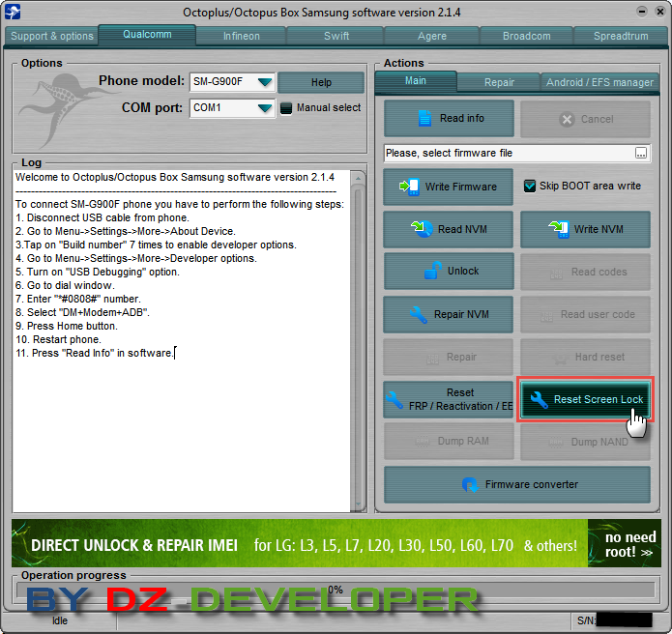Viewport: 672px width, 634px height.
Task: Click the Repair NVM button label
Action: tap(461, 314)
